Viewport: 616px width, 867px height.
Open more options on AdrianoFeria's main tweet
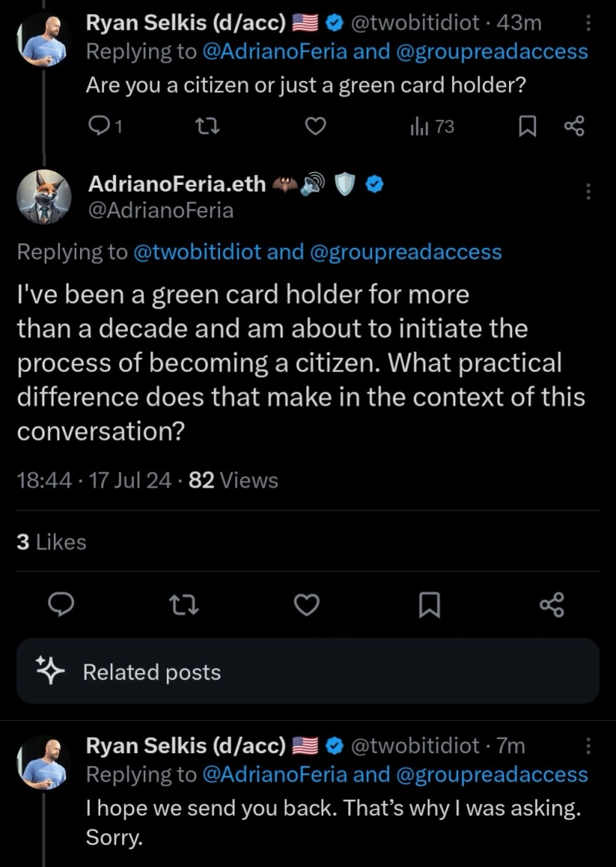coord(589,191)
